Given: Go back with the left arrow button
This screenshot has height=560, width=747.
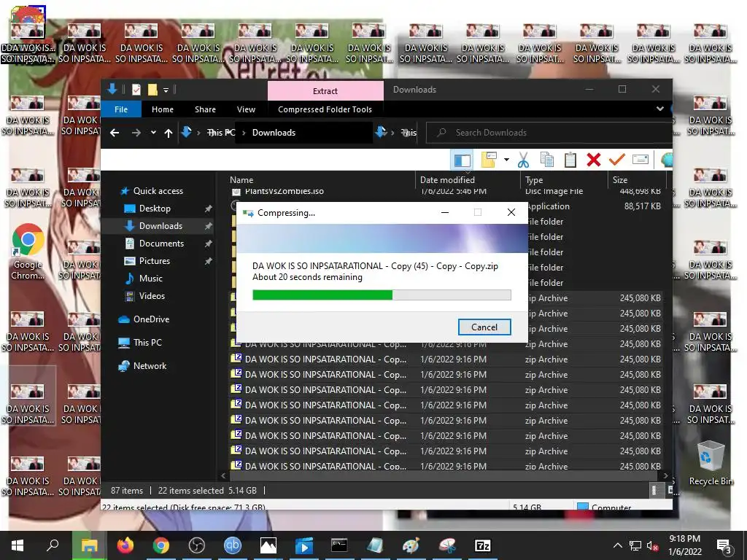Looking at the screenshot, I should [115, 133].
